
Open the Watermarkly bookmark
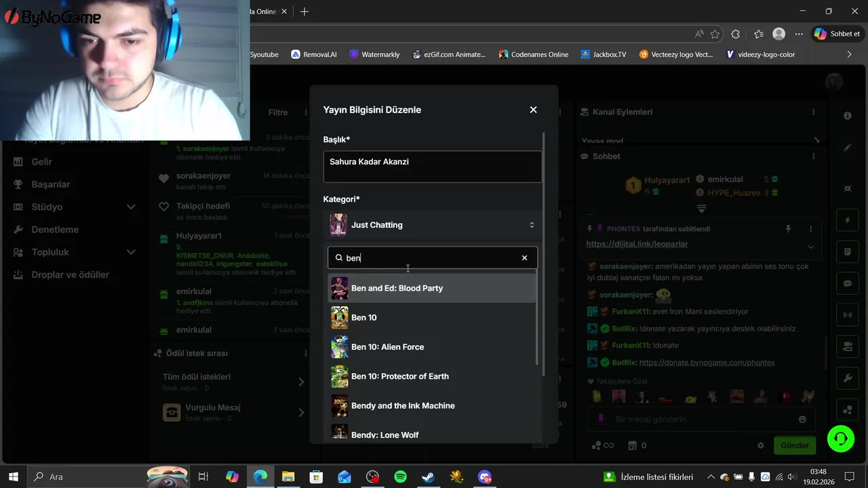374,54
